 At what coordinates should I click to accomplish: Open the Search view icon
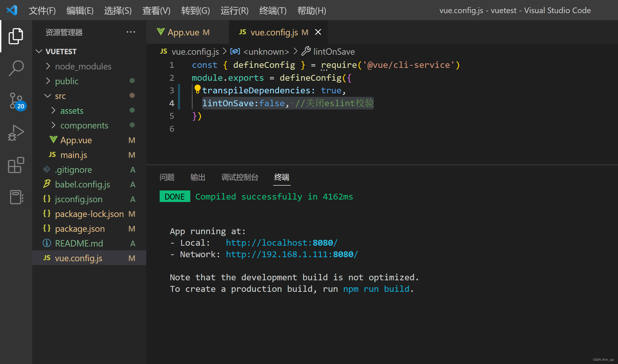pyautogui.click(x=16, y=68)
